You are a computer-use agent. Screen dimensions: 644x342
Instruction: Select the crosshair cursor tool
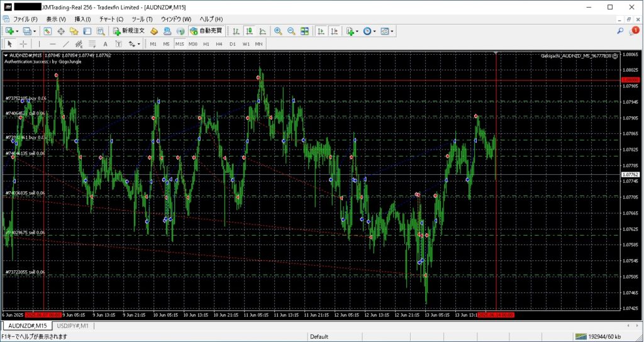(x=23, y=44)
